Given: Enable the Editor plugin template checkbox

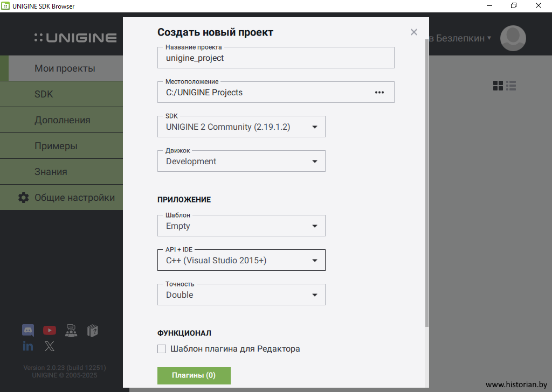Looking at the screenshot, I should click(x=162, y=349).
